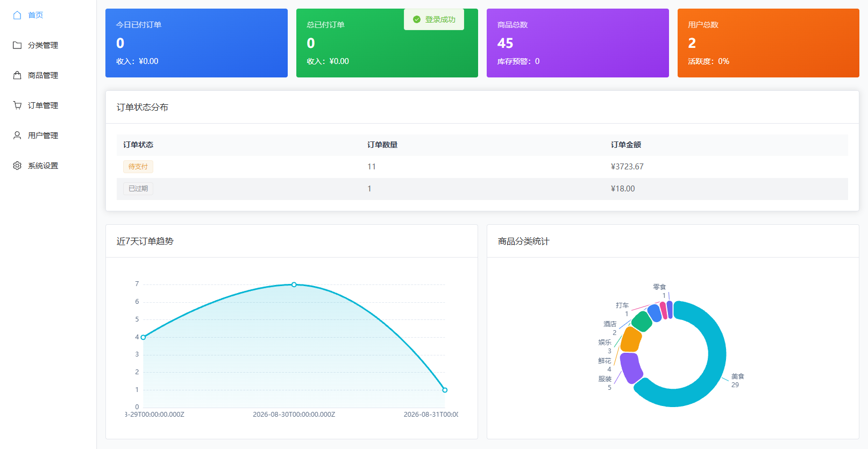This screenshot has width=868, height=449.
Task: Click the home icon in sidebar
Action: 17,15
